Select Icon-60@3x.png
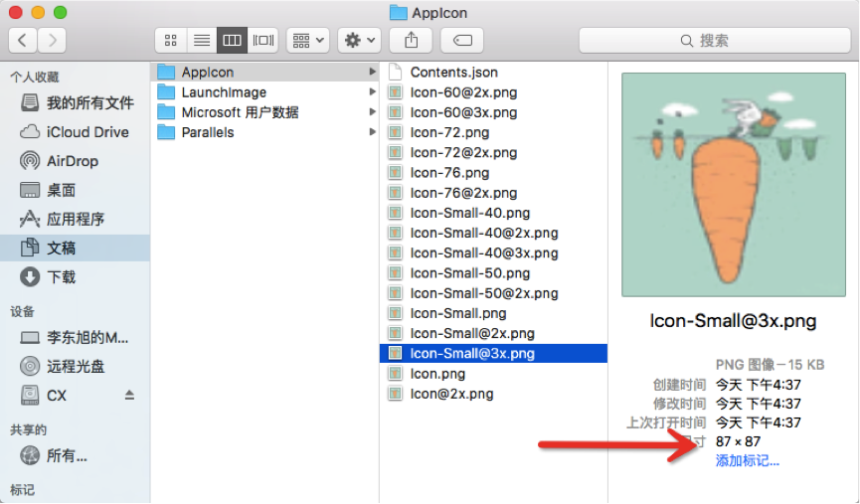The image size is (860, 504). (x=493, y=112)
